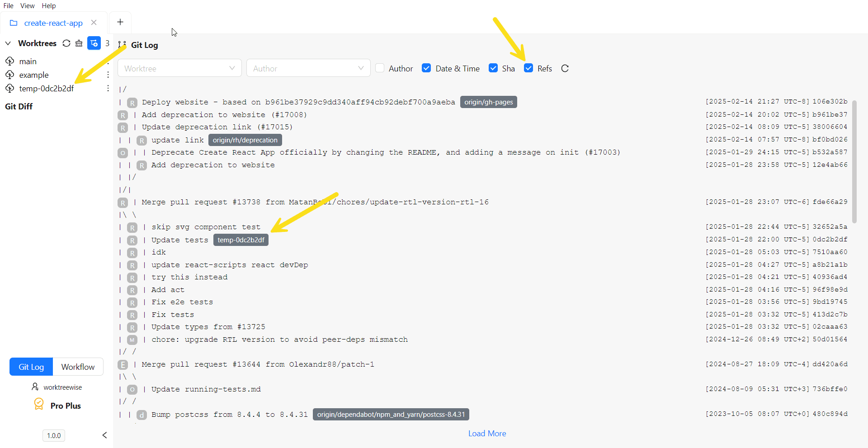
Task: Click the blue add worktree icon
Action: [x=94, y=43]
